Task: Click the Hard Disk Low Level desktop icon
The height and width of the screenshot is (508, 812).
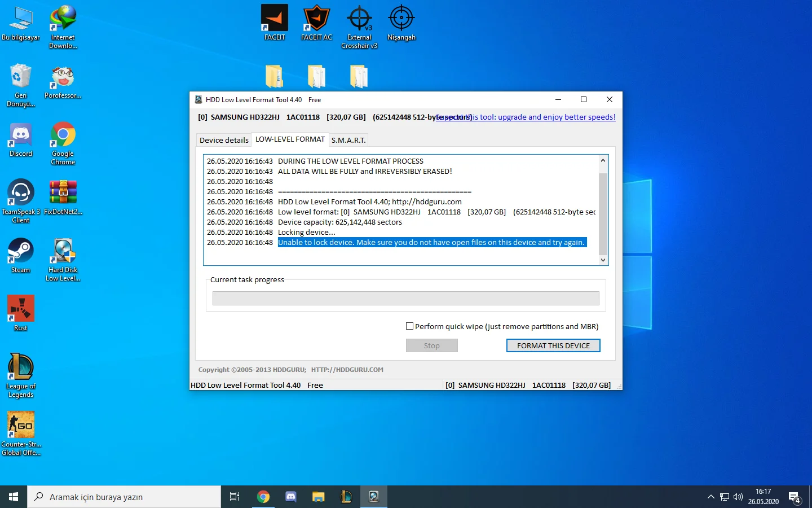Action: [63, 252]
